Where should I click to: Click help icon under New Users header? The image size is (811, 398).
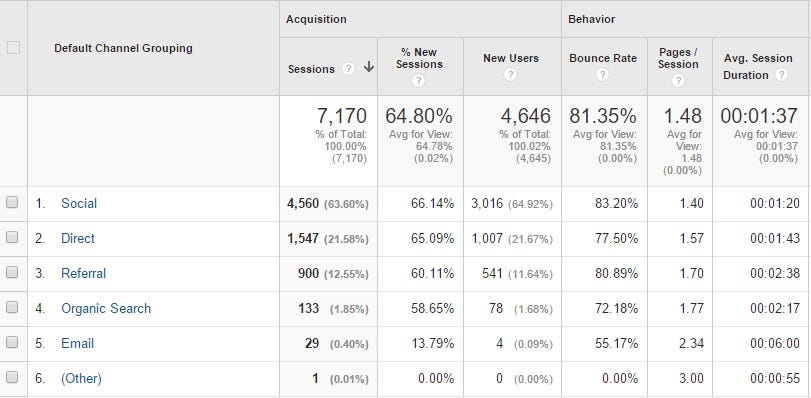(510, 75)
